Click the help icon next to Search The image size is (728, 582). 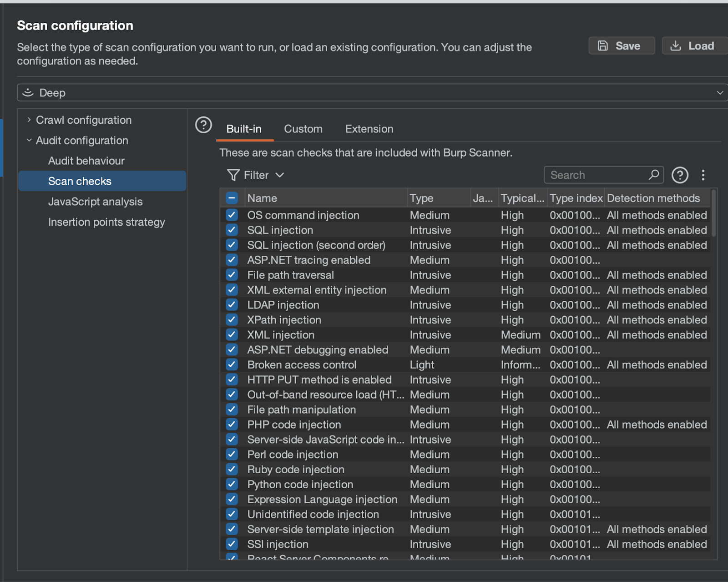(x=680, y=175)
